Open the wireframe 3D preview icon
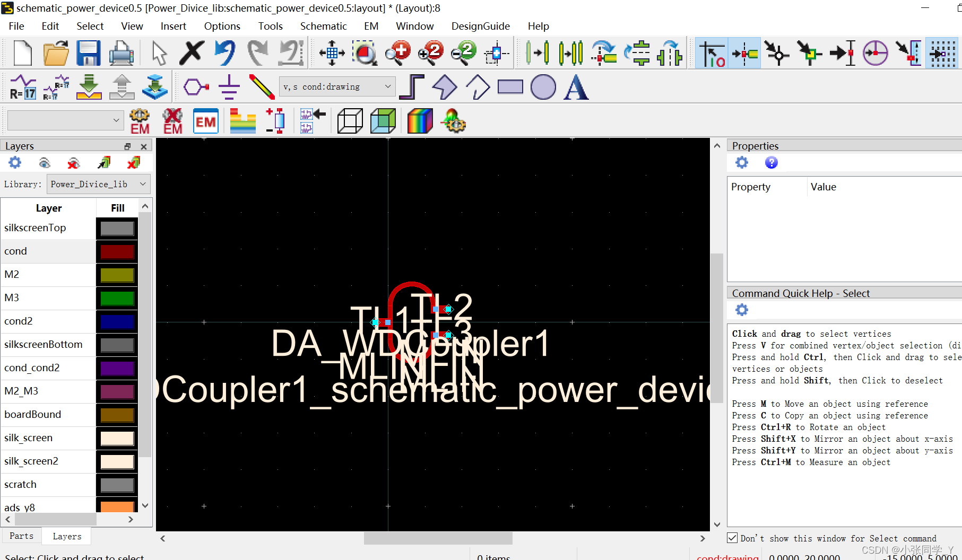 [x=350, y=121]
